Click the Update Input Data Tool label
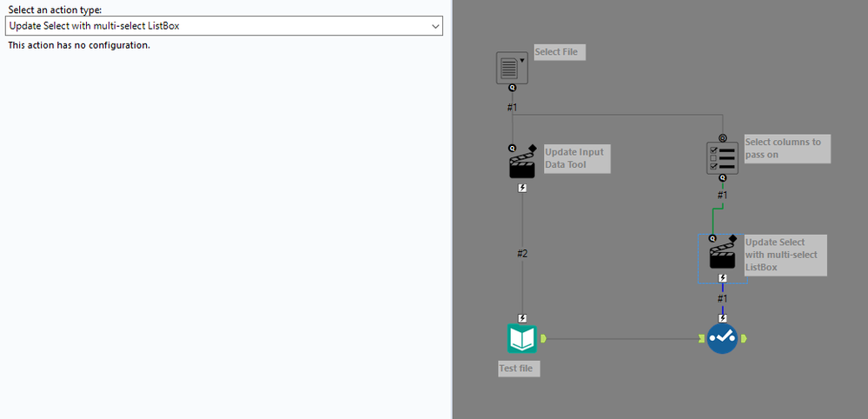The image size is (868, 419). click(577, 158)
